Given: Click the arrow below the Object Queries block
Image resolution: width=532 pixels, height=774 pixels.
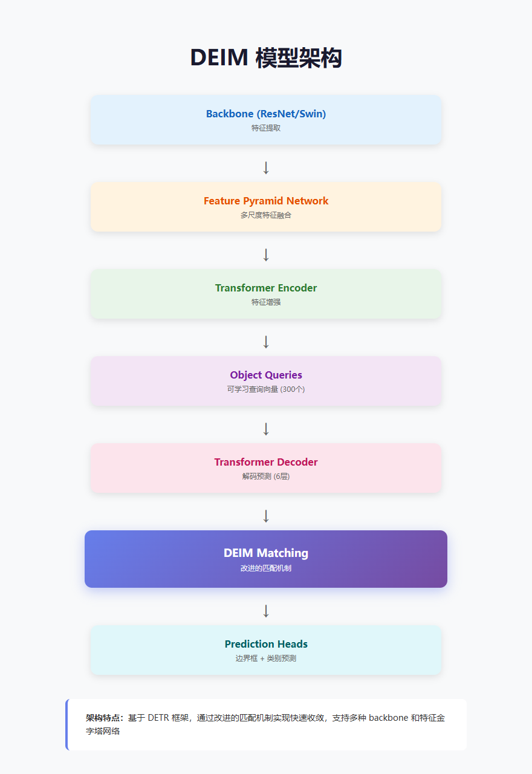Looking at the screenshot, I should 266,429.
